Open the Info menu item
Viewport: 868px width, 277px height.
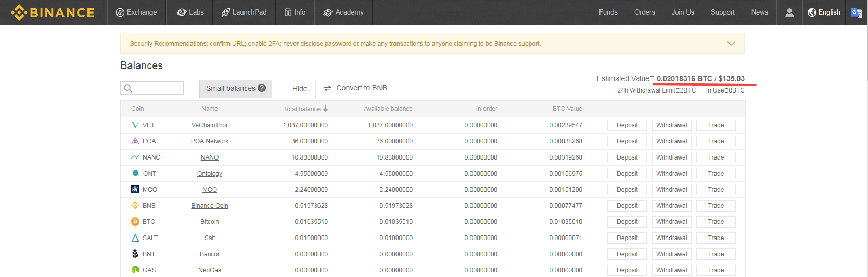pyautogui.click(x=295, y=12)
